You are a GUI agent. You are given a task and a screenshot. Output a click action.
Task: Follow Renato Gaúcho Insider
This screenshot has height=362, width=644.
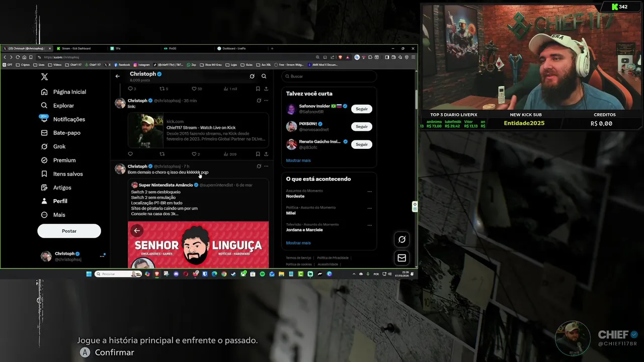pos(361,144)
